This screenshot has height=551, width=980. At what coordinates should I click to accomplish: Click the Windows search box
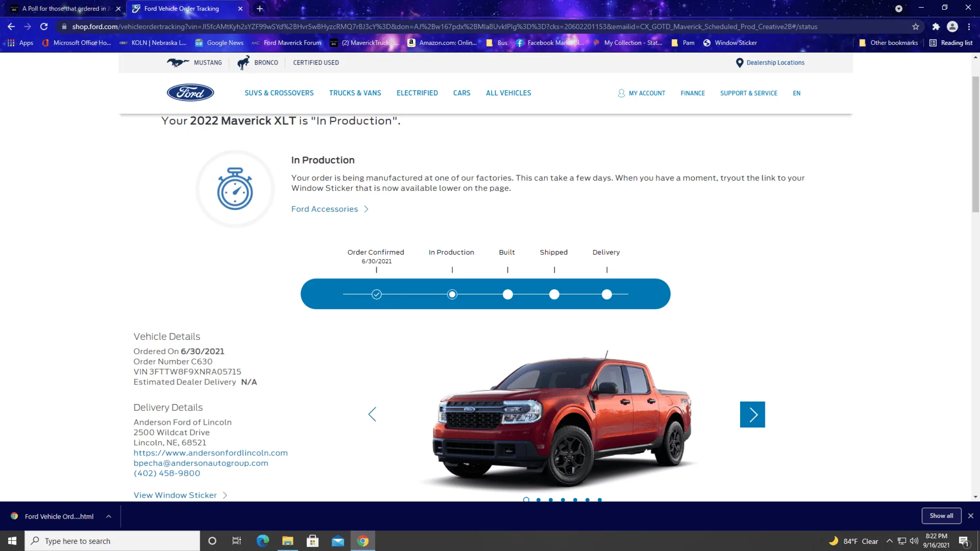[x=112, y=541]
